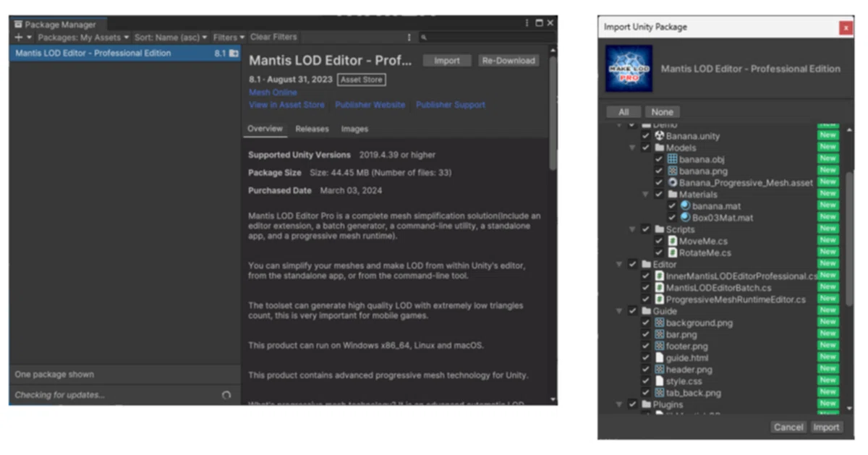Click the MoveMe.cs script icon
This screenshot has width=868, height=455.
672,241
